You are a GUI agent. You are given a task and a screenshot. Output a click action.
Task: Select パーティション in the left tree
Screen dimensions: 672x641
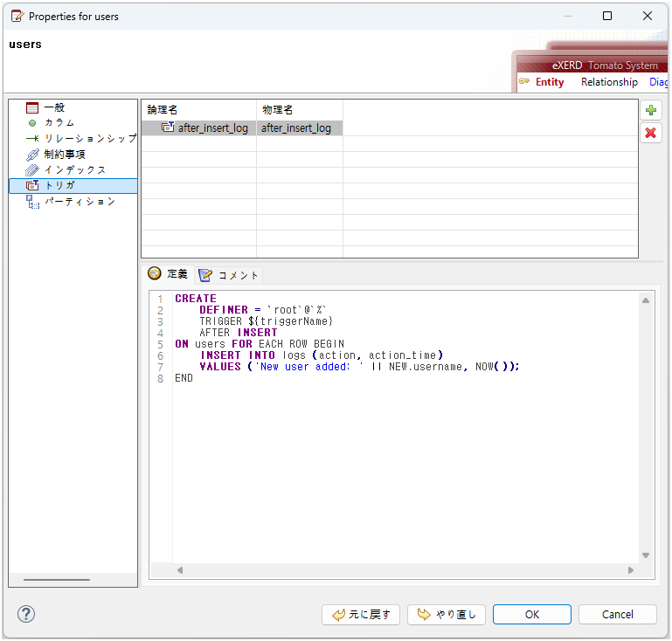(80, 202)
